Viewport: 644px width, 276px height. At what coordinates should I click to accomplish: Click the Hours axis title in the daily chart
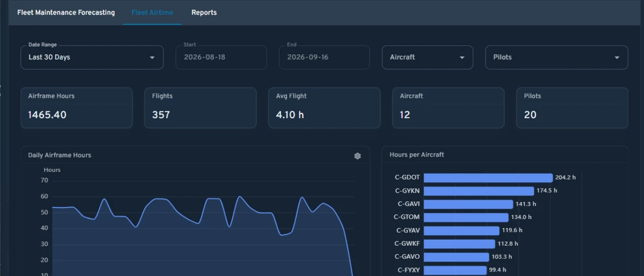click(x=52, y=170)
